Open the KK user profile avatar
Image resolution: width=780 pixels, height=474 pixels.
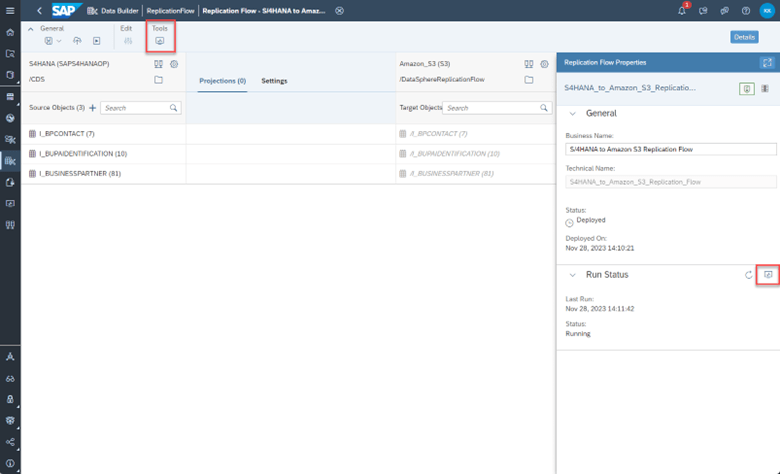pyautogui.click(x=767, y=10)
